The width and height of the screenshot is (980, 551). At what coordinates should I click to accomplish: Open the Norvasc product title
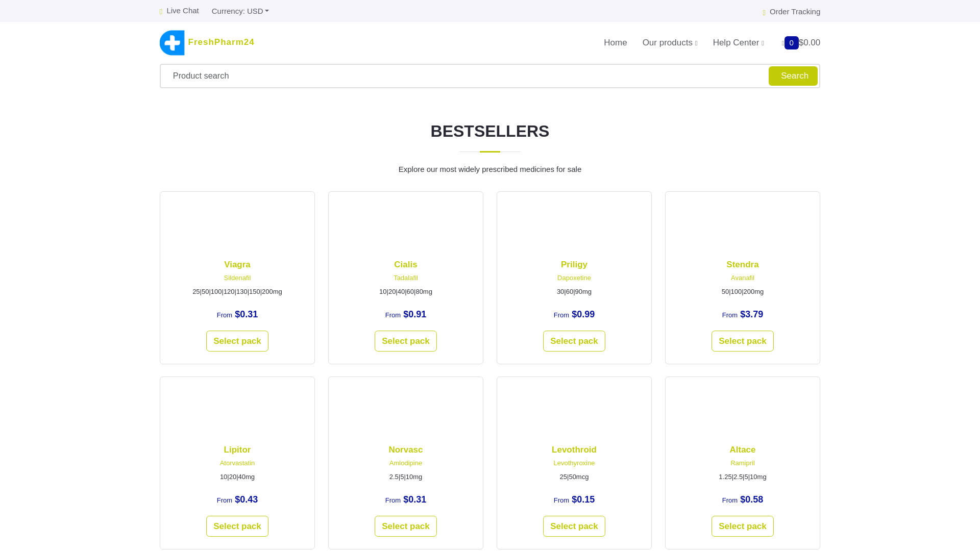406,450
